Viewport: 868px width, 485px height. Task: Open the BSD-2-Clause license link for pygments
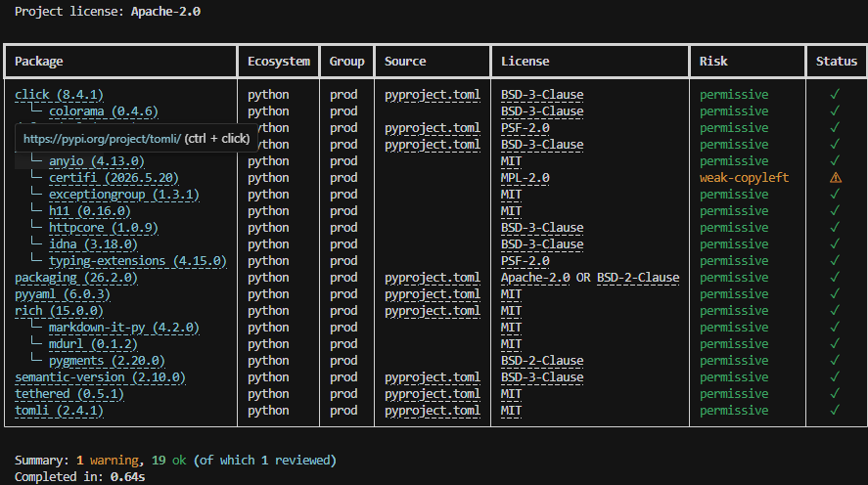(542, 361)
